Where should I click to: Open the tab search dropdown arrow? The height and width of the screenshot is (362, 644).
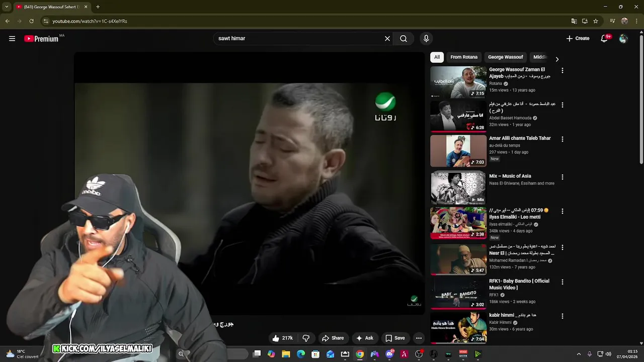pos(7,7)
